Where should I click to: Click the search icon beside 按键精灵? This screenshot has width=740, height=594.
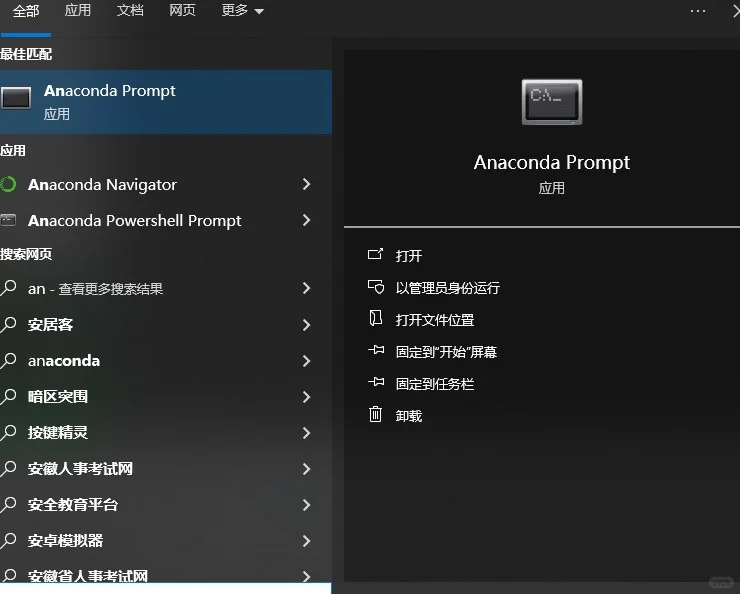pyautogui.click(x=8, y=432)
